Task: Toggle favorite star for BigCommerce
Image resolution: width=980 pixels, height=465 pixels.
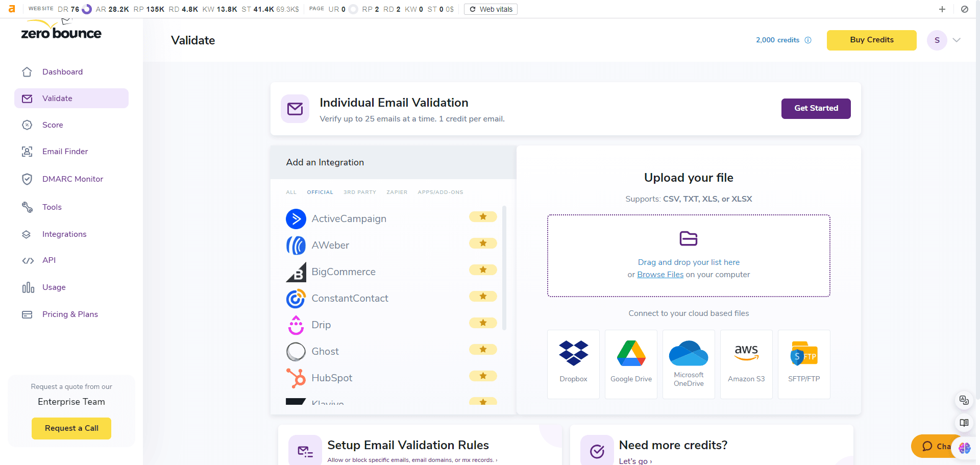Action: tap(483, 270)
